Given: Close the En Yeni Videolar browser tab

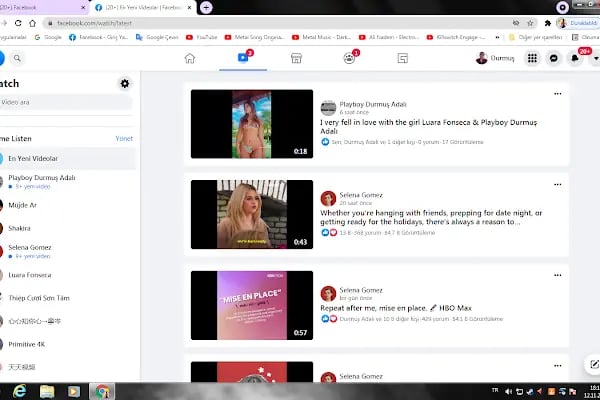Looking at the screenshot, I should [189, 8].
